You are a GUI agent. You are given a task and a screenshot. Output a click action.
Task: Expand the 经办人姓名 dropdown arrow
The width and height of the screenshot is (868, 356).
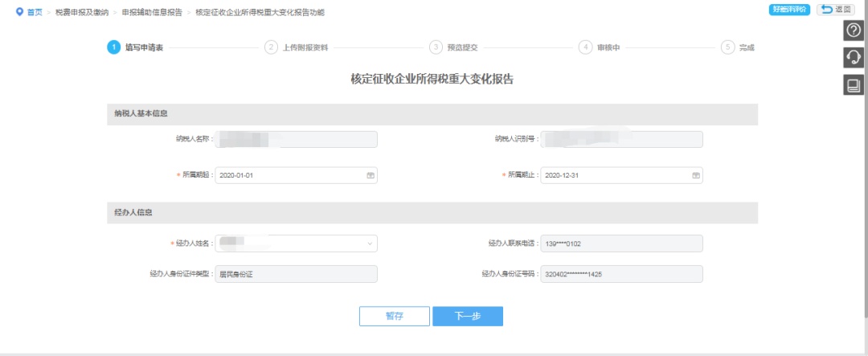click(x=370, y=243)
